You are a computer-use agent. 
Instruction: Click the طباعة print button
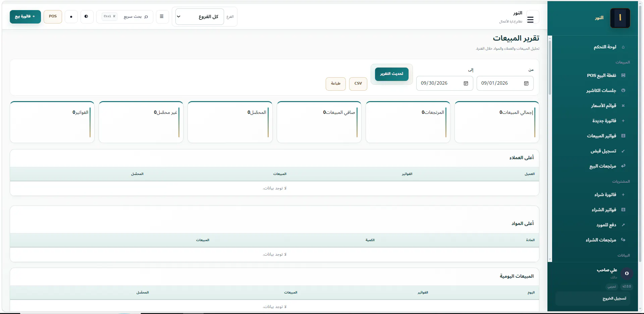click(x=336, y=84)
